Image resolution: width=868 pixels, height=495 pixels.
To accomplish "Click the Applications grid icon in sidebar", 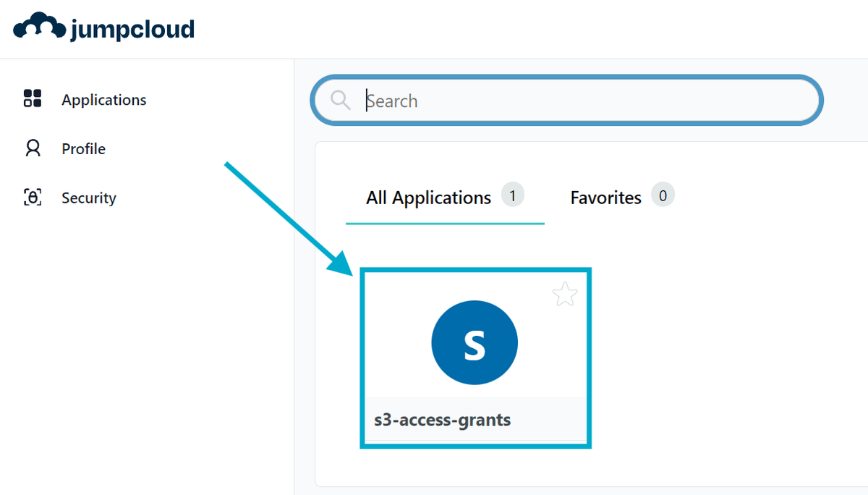I will tap(32, 99).
